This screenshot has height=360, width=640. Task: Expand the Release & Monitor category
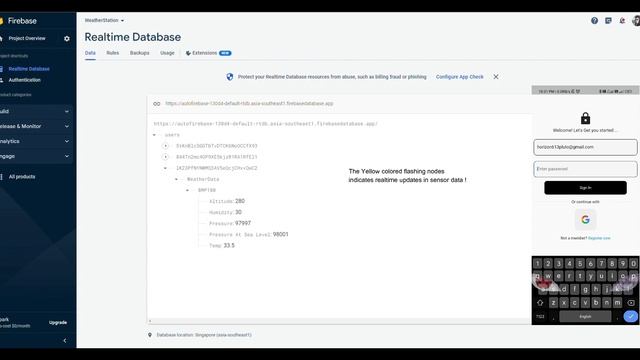pyautogui.click(x=36, y=127)
